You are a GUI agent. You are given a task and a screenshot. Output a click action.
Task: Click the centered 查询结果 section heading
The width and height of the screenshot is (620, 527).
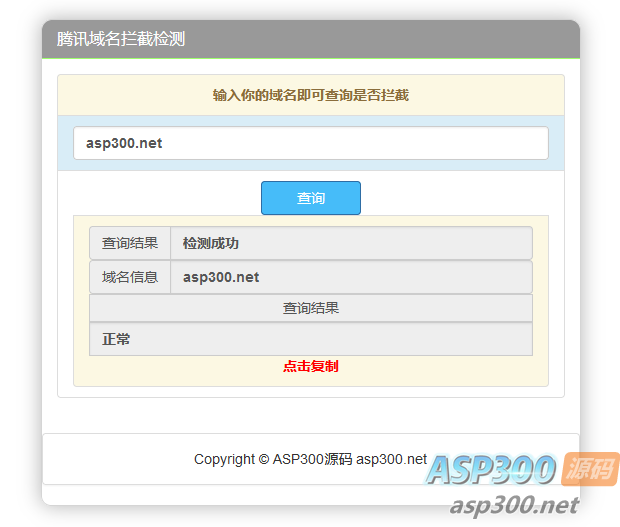click(311, 308)
